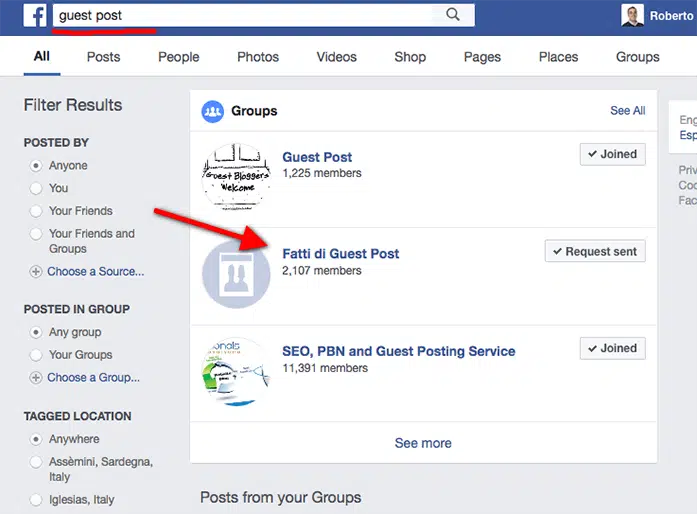697x514 pixels.
Task: Switch to the Groups tab
Action: coord(637,57)
